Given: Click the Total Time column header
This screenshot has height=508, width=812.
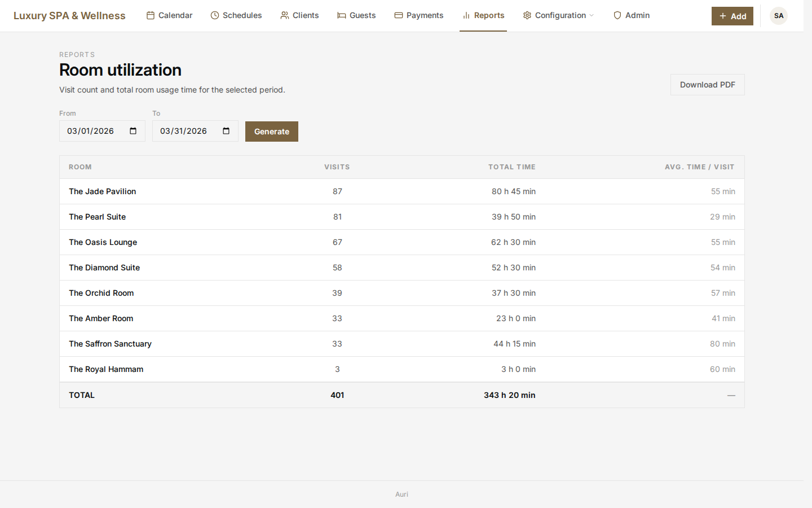Looking at the screenshot, I should (x=511, y=167).
